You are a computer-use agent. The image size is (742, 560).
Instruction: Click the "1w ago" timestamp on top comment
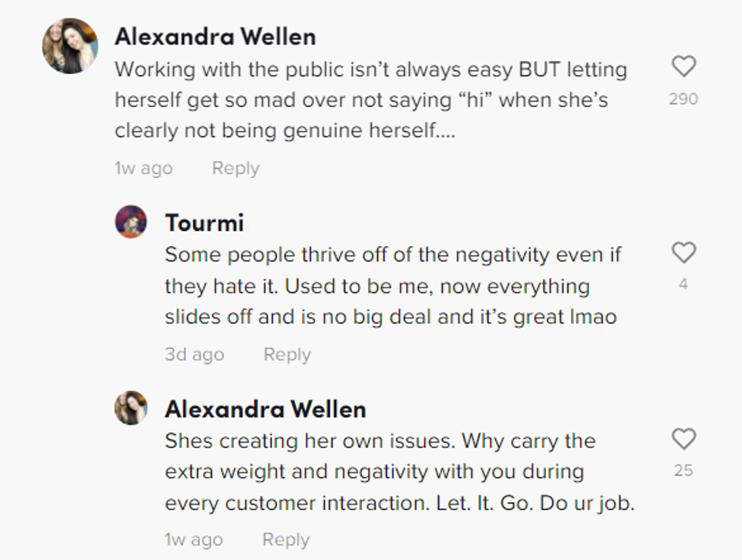tap(144, 168)
